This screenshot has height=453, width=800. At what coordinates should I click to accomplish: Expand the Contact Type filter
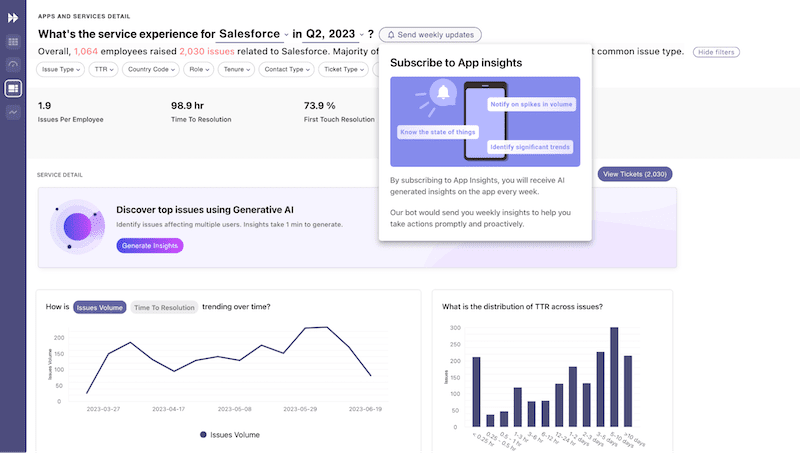pos(286,69)
